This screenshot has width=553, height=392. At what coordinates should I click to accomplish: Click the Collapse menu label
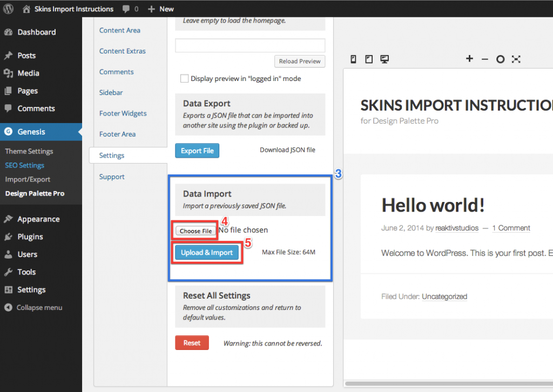[x=39, y=307]
